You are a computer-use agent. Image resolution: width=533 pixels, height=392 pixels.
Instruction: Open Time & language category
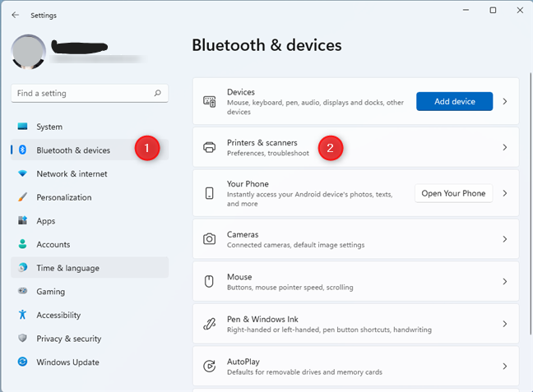coord(90,268)
